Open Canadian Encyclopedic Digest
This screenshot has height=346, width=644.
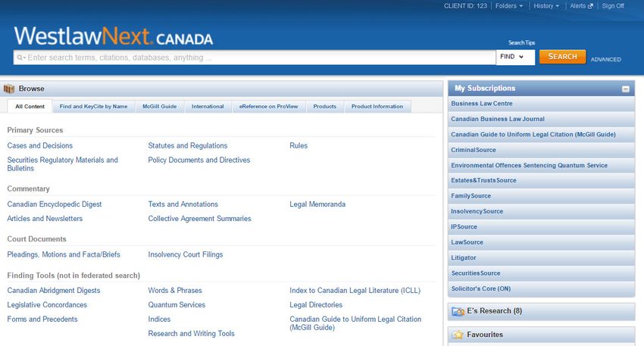(55, 204)
